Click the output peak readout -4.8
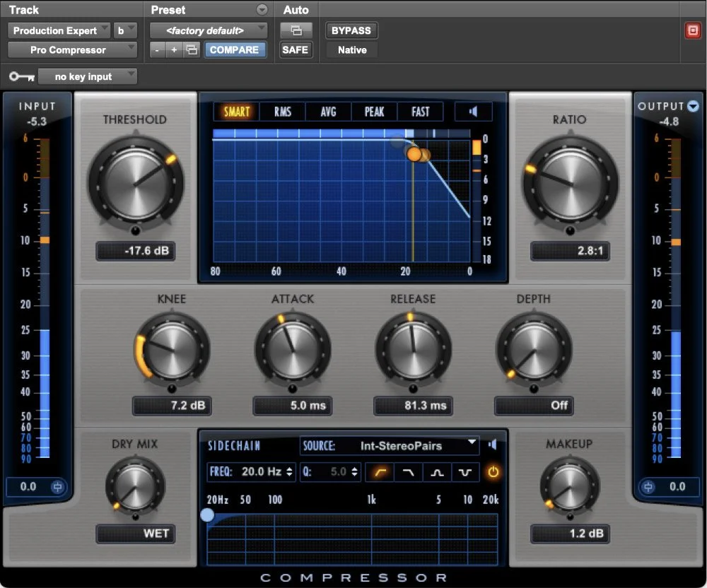 [669, 122]
